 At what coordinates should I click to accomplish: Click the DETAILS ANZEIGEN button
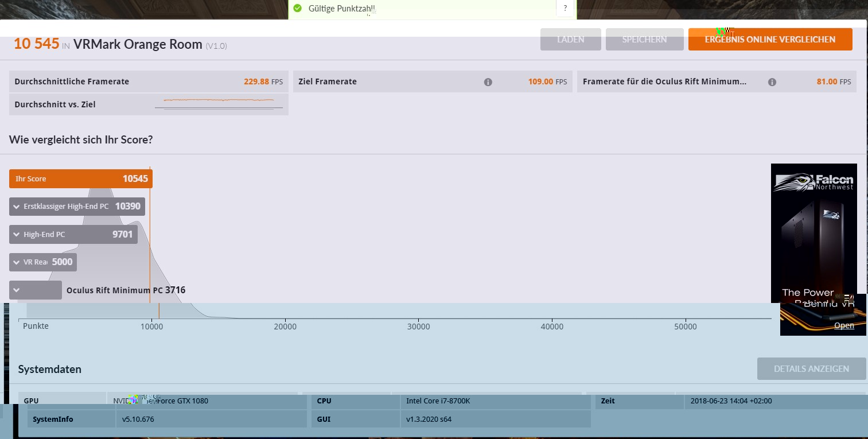[x=811, y=369]
